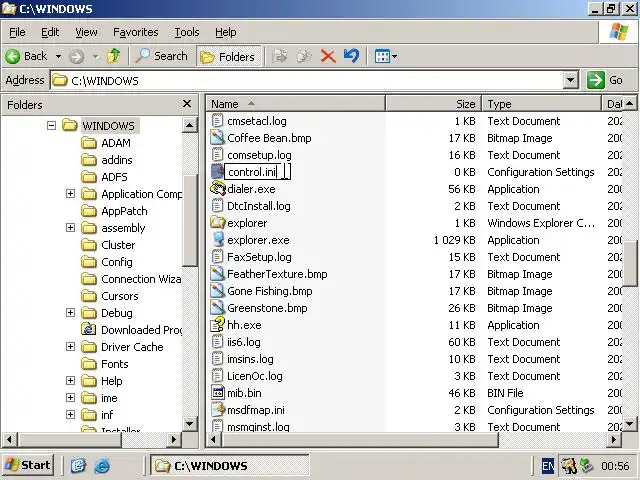Expand the inf folder node
This screenshot has width=640, height=480.
coord(70,415)
